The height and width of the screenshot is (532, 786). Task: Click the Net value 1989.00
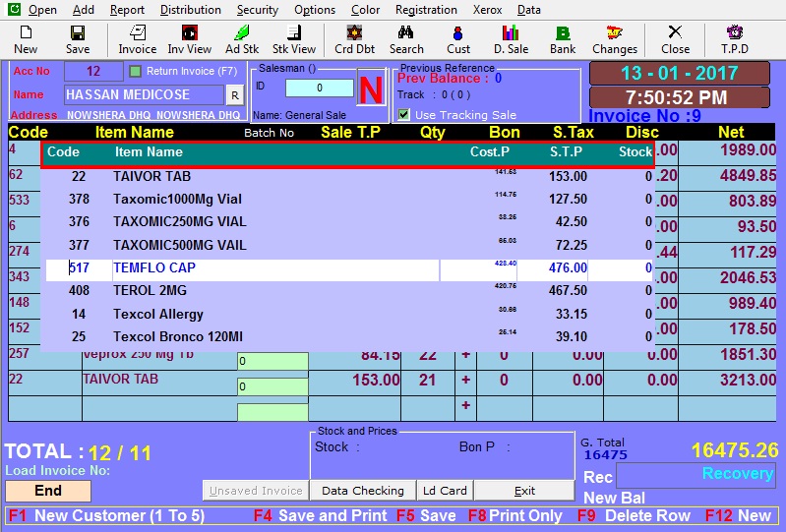pos(748,149)
